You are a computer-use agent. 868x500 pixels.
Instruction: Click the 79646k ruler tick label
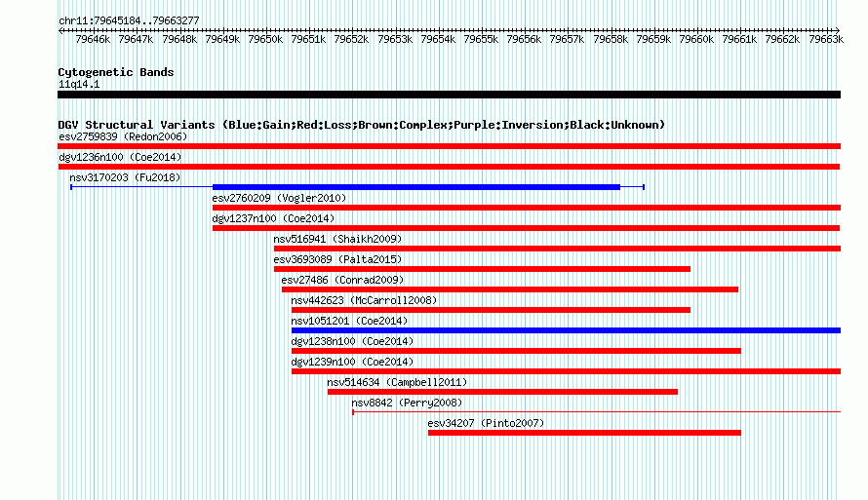(x=93, y=39)
